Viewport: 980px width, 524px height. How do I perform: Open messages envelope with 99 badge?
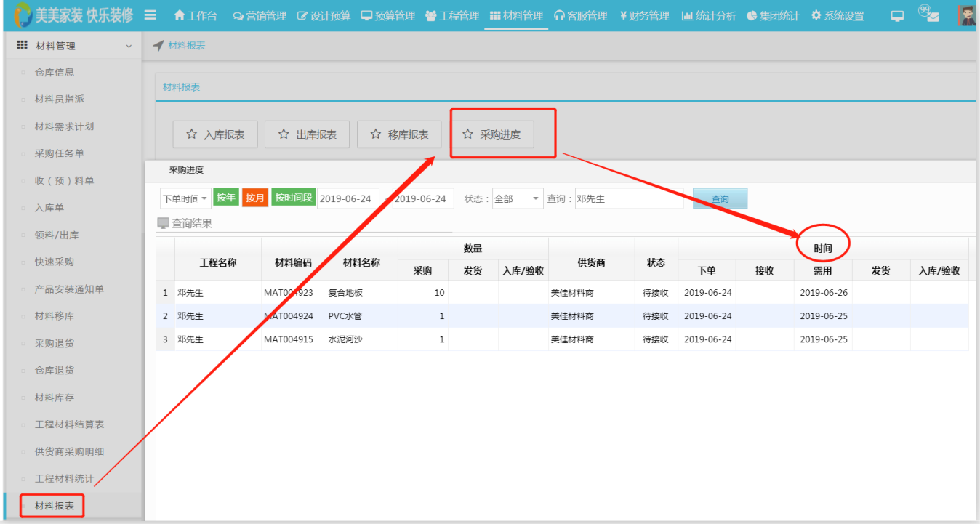pos(930,15)
